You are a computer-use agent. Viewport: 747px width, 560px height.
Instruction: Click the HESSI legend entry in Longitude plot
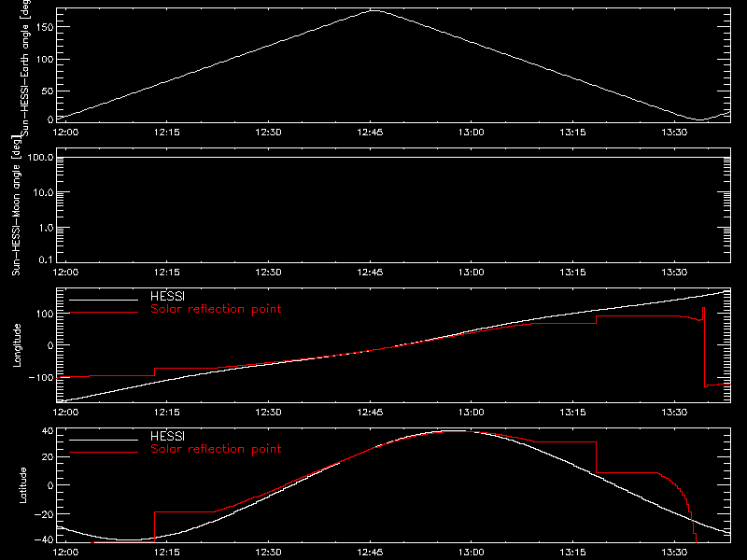167,297
